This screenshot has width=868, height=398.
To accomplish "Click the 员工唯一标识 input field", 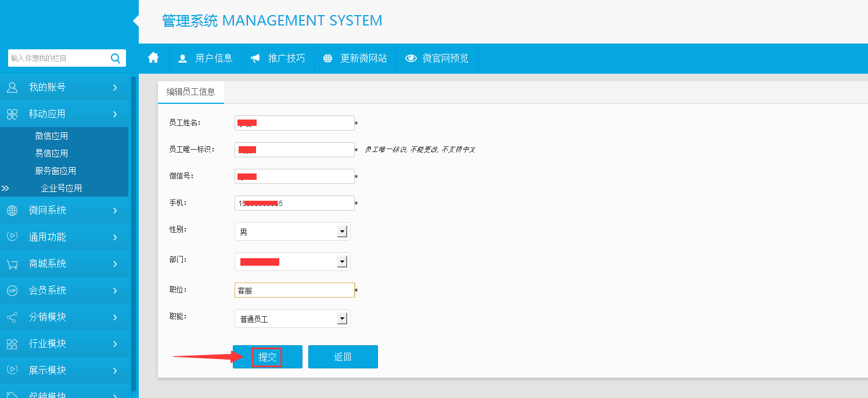I will click(x=294, y=150).
